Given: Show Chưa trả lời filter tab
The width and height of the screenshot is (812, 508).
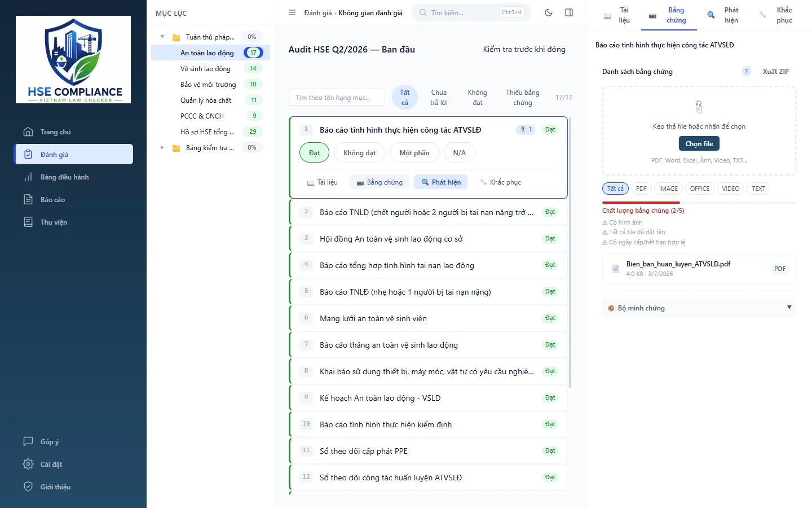Looking at the screenshot, I should coord(439,98).
